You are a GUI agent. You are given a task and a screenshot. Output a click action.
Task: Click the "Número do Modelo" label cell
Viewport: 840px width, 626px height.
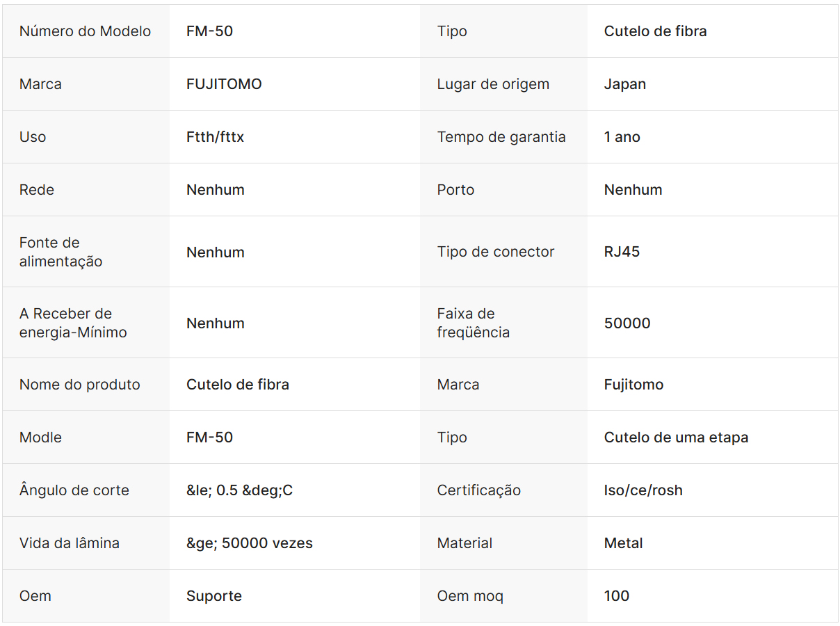(85, 31)
